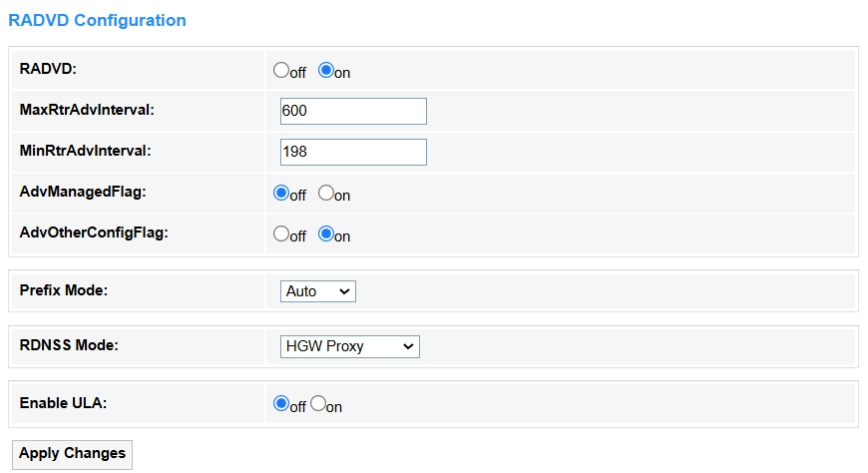Click the 'Prefix Mode:' text label
This screenshot has width=868, height=473.
pyautogui.click(x=64, y=290)
